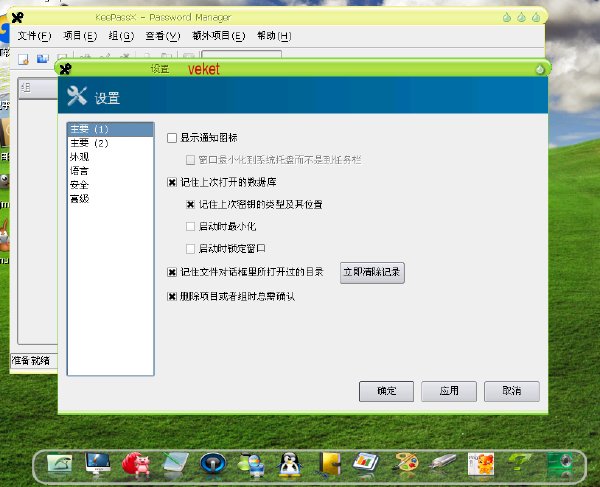600x487 pixels.
Task: Launch the red squirrel pig dock icon
Action: pyautogui.click(x=136, y=463)
